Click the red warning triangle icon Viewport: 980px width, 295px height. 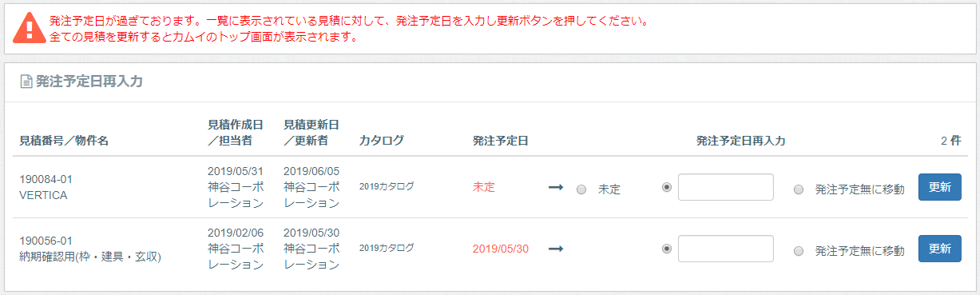click(x=30, y=27)
